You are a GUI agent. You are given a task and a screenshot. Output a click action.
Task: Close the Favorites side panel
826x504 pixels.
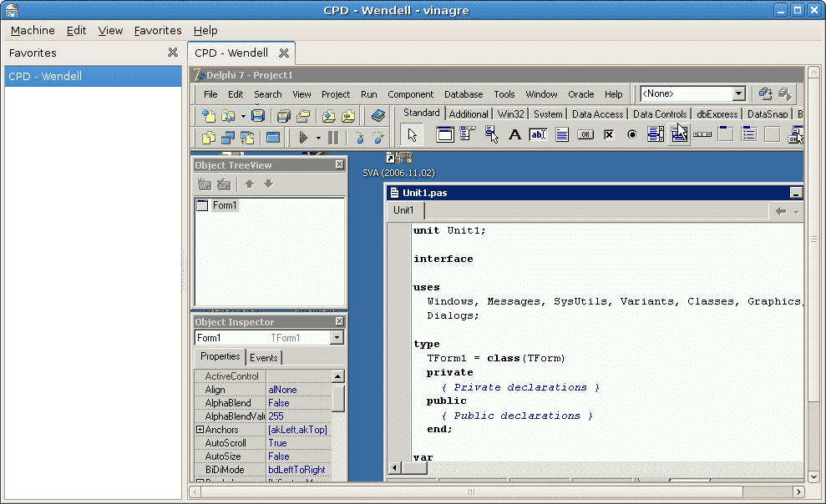pos(173,52)
